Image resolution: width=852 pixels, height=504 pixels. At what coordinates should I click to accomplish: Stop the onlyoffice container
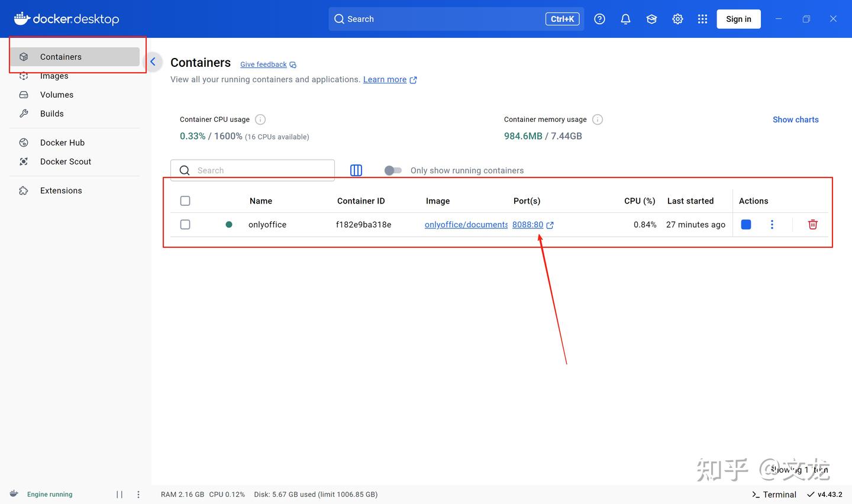[x=746, y=224]
